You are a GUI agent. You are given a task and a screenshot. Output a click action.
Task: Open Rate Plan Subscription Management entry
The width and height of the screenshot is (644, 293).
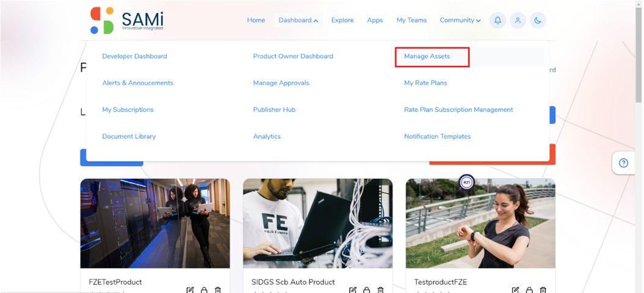click(458, 110)
